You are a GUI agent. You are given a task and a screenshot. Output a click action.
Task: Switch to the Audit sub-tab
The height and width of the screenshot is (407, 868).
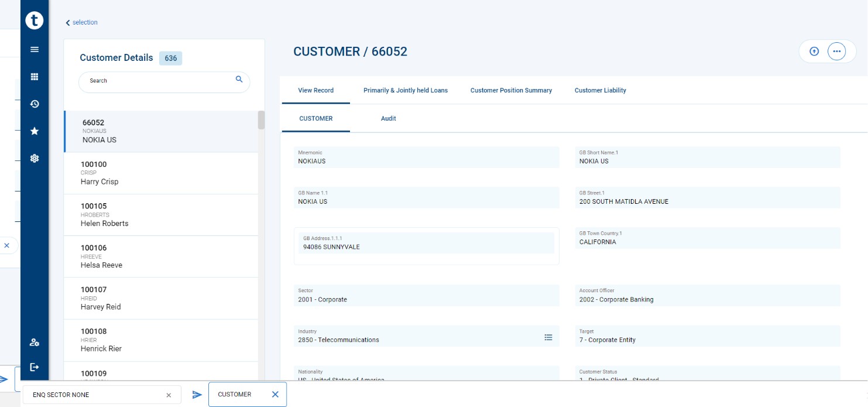[388, 118]
